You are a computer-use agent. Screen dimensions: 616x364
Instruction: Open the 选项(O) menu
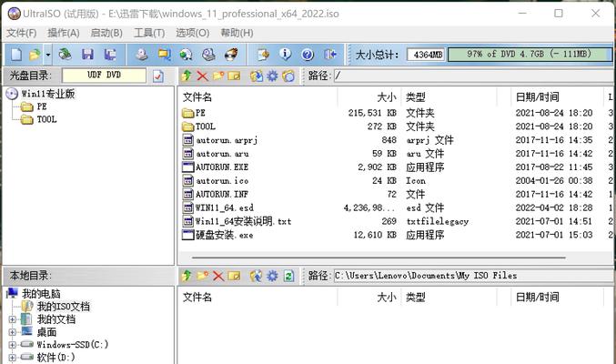[x=193, y=33]
